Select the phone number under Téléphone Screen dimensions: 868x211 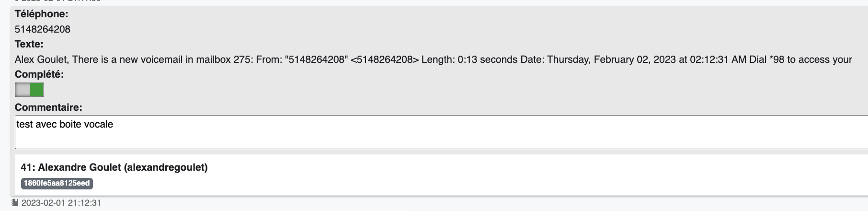coord(43,29)
